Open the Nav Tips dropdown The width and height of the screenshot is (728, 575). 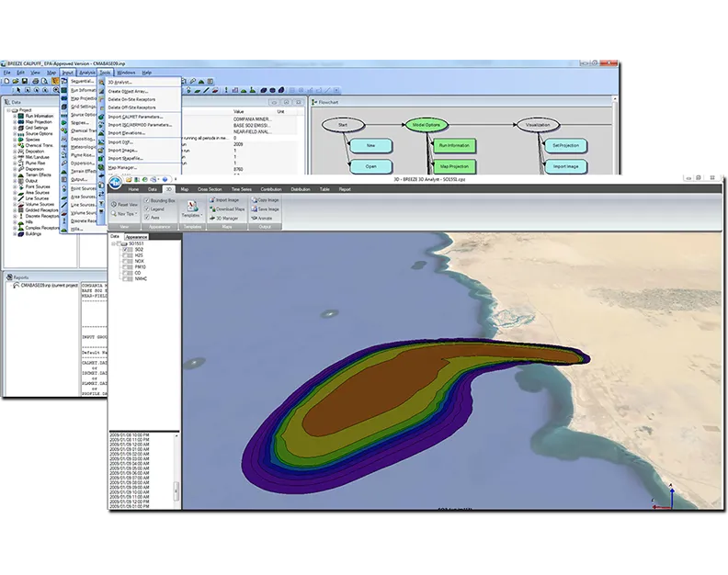pos(125,213)
